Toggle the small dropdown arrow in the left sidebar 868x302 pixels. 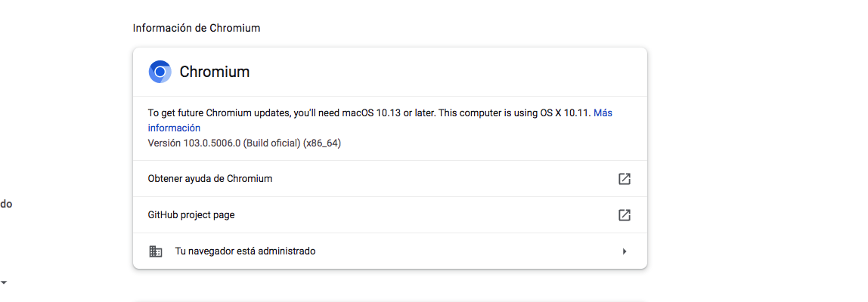[x=4, y=282]
